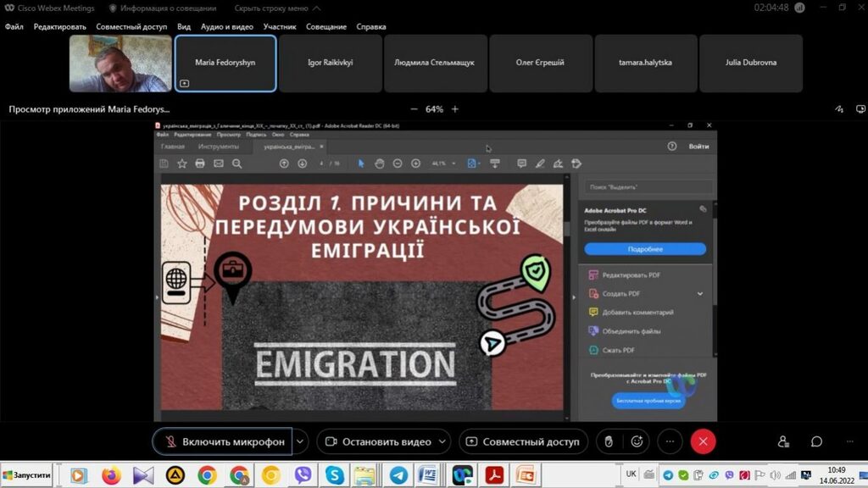868x488 pixels.
Task: Select Julia Dubrovna participant tile
Action: tap(751, 63)
